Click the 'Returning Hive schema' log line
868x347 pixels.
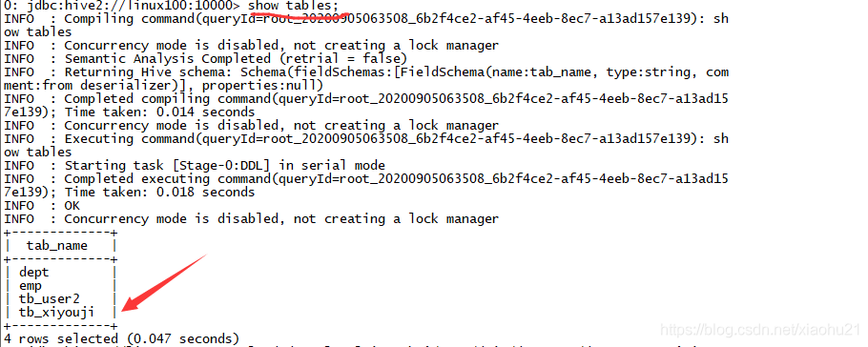click(x=366, y=78)
